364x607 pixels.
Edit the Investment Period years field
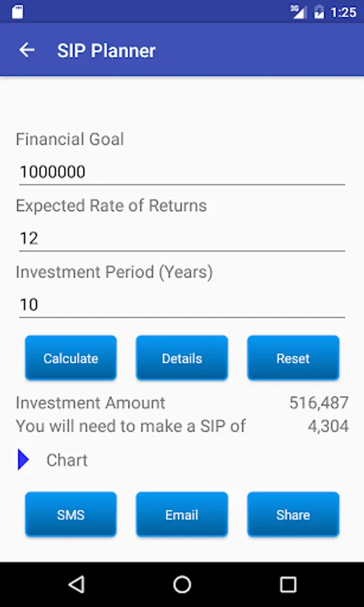[182, 306]
